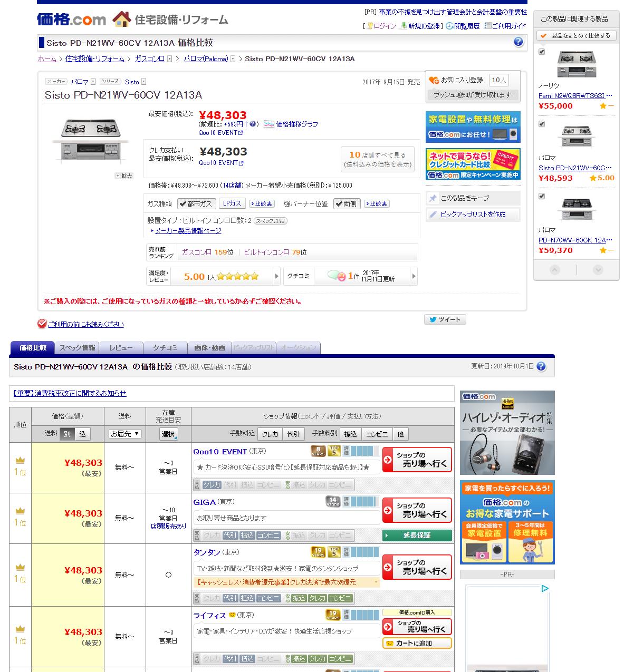Click 製品をまとめて比較する button
Screen dimensions: 624x672
[x=576, y=35]
